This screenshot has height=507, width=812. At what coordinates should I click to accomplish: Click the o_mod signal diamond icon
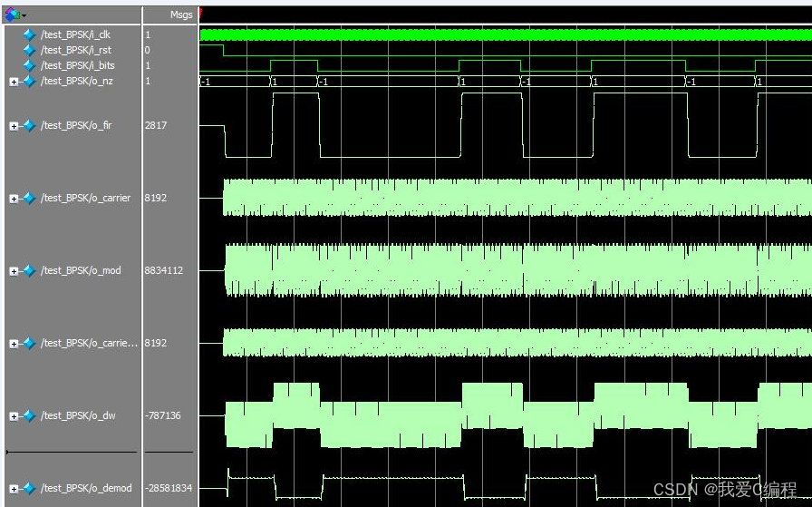point(29,270)
